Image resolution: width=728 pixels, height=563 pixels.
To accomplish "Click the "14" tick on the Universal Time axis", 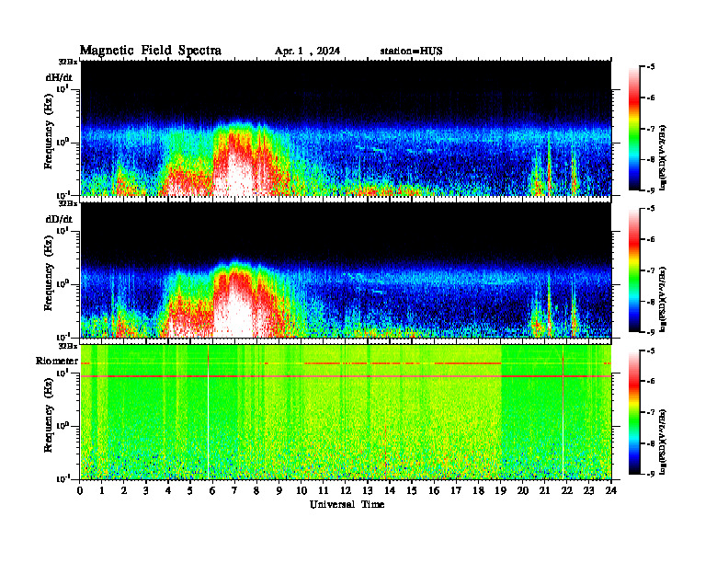I will click(390, 490).
